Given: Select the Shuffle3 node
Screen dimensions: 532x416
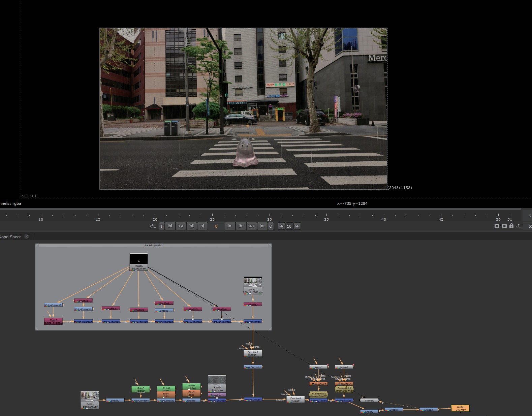Looking at the screenshot, I should tap(139, 310).
